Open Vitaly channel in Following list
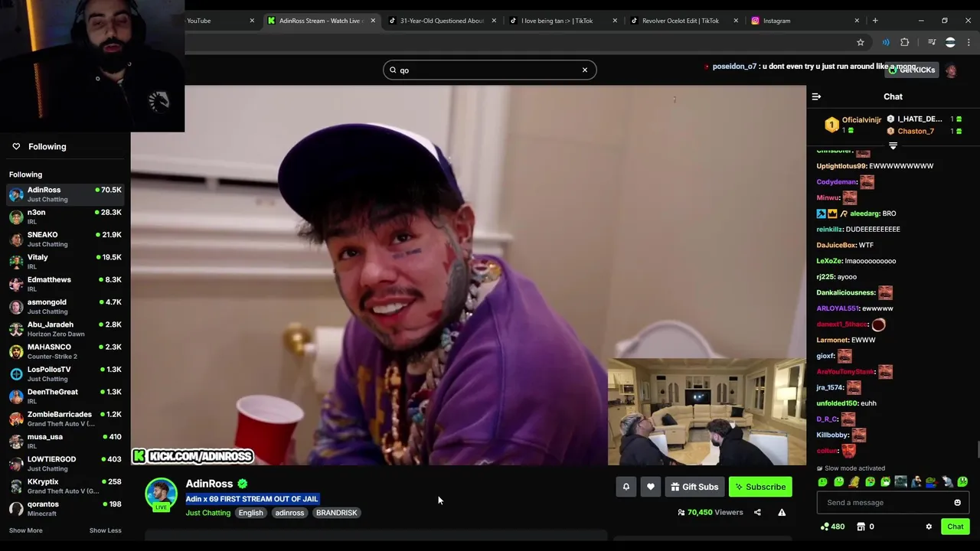Screen dimensions: 980x551 click(x=65, y=262)
